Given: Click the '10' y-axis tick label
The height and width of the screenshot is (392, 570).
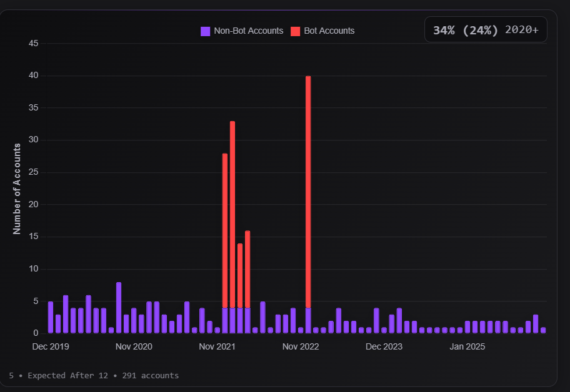Looking at the screenshot, I should click(34, 269).
